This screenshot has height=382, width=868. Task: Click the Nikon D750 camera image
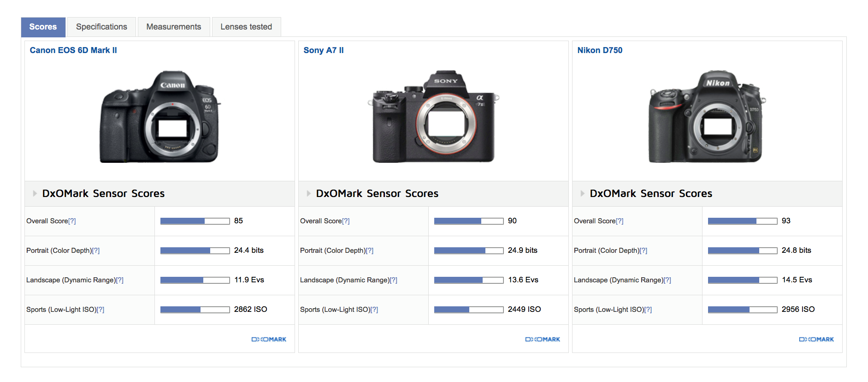tap(707, 117)
